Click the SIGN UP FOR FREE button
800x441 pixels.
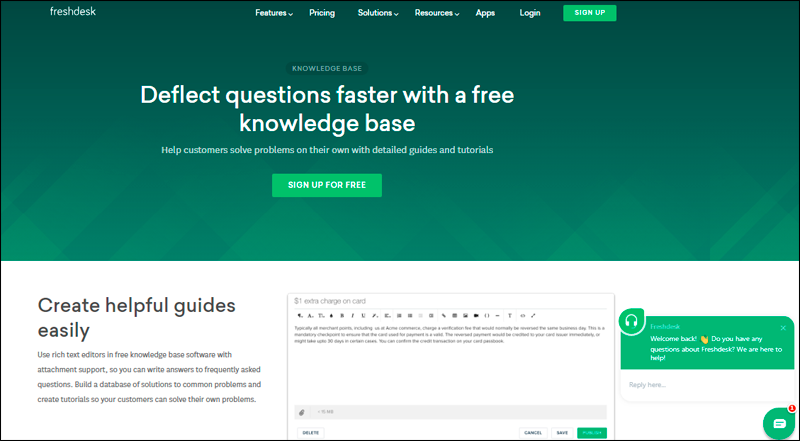tap(327, 185)
